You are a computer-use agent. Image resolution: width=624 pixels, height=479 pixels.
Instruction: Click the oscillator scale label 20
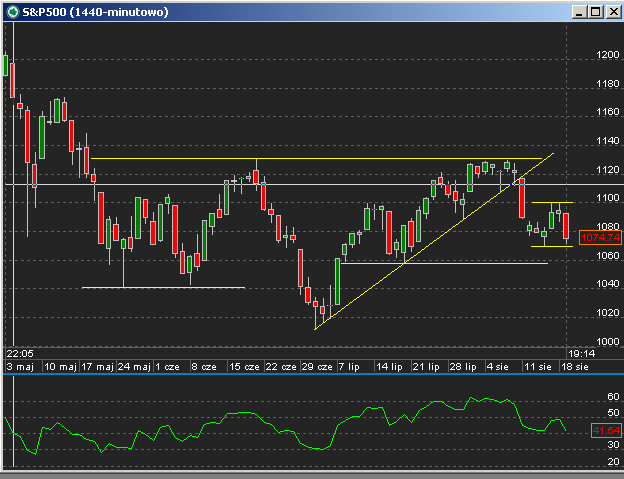point(613,461)
